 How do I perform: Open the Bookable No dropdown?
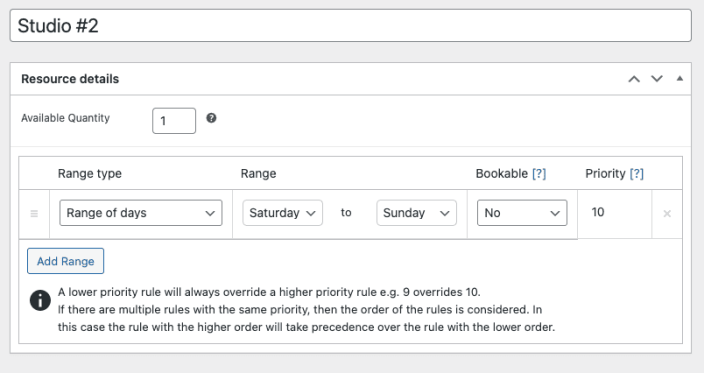click(x=522, y=213)
